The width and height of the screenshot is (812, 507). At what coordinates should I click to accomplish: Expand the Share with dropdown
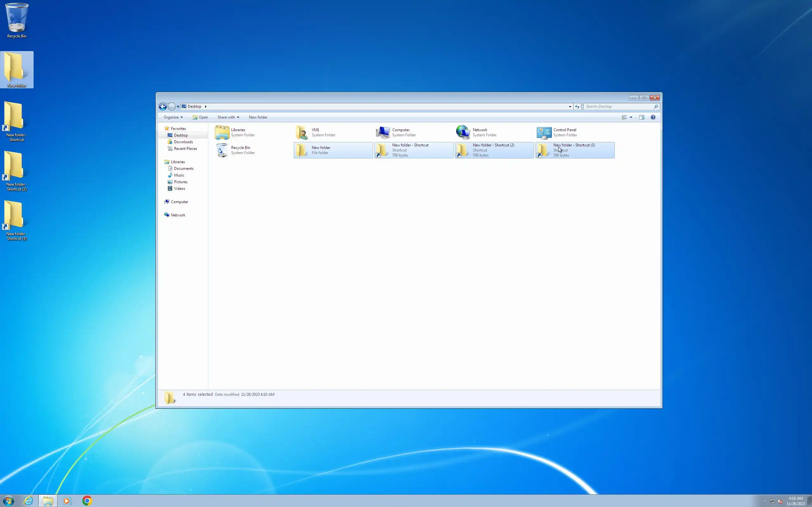point(228,117)
